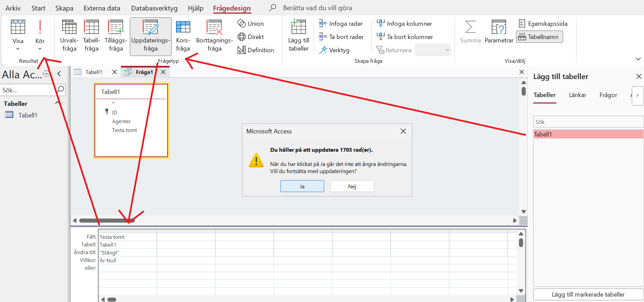Open Databasverktyg ribbon tab
This screenshot has width=644, height=302.
(154, 8)
